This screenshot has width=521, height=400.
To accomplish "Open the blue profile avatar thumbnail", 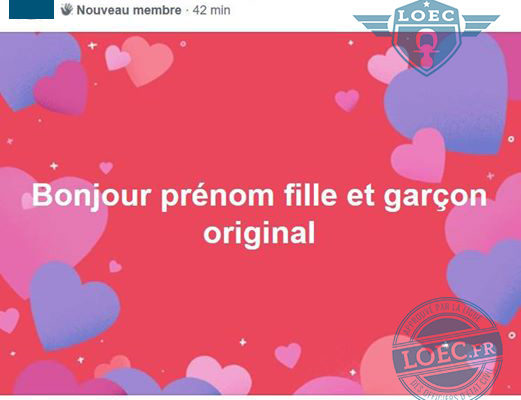I will pyautogui.click(x=31, y=9).
